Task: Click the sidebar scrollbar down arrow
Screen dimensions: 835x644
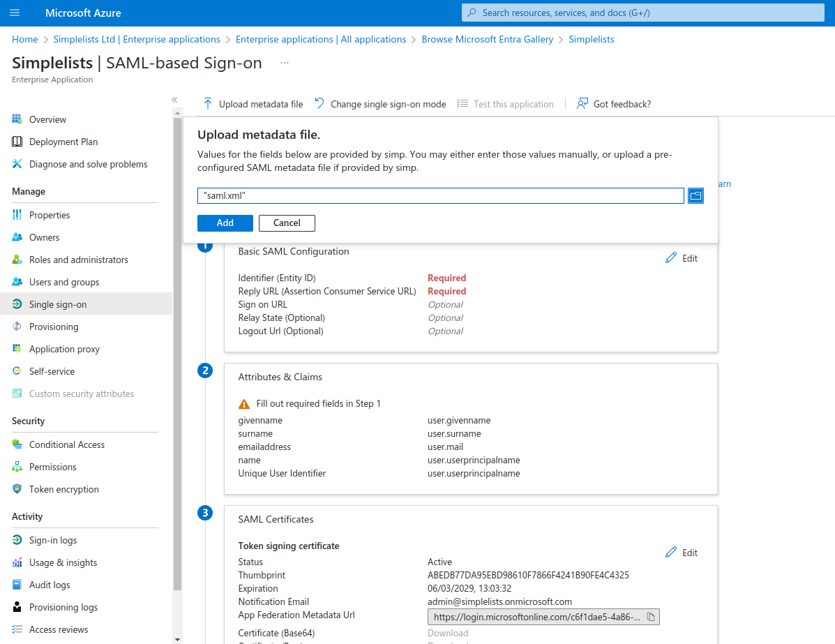Action: (x=177, y=639)
